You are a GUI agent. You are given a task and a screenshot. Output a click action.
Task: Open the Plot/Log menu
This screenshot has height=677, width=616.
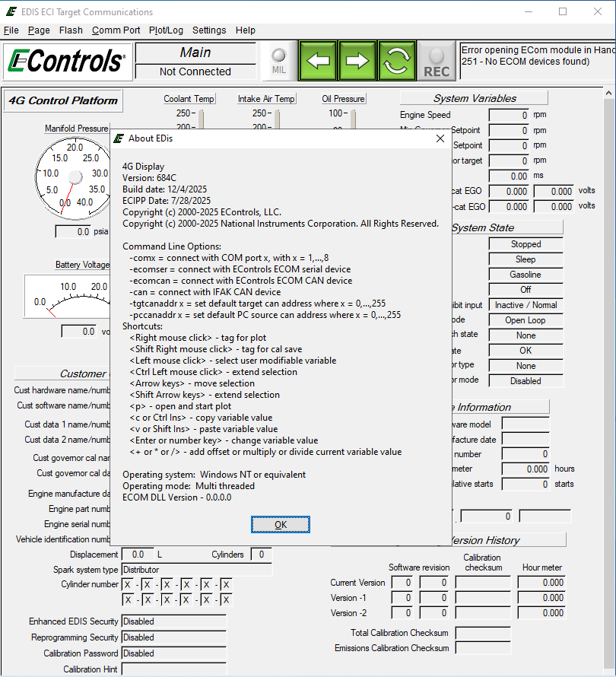click(166, 30)
